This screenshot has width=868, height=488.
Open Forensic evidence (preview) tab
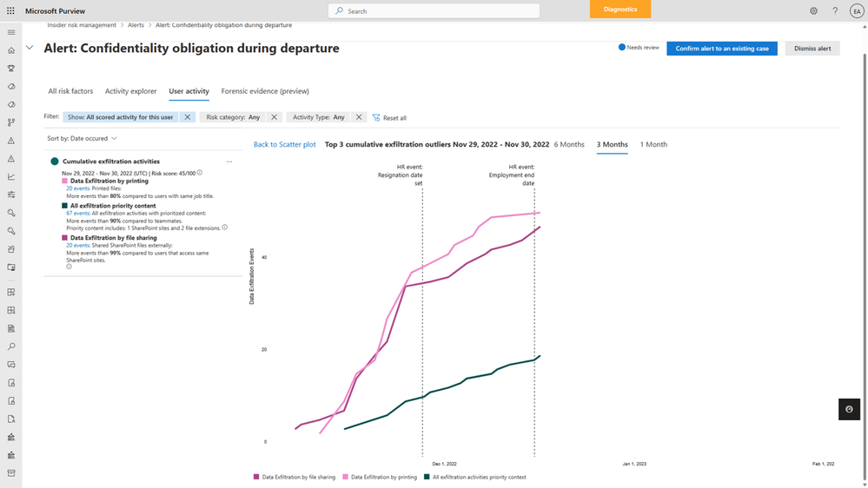265,91
